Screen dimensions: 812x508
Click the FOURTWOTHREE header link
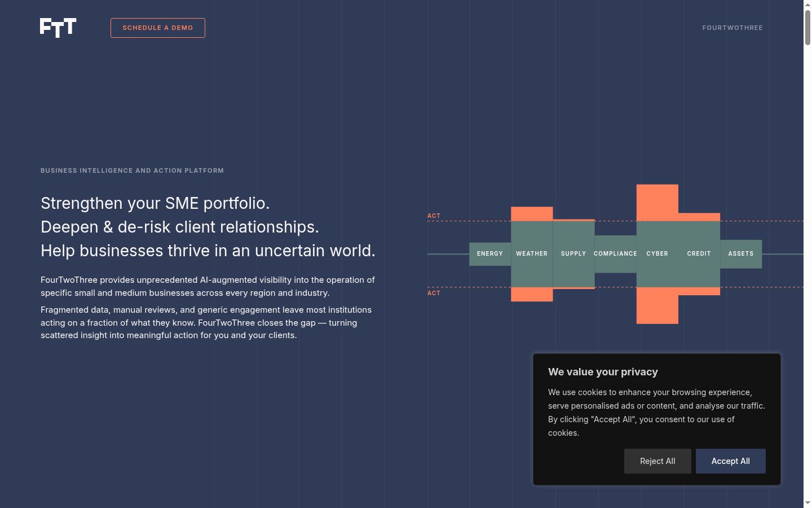pos(732,28)
